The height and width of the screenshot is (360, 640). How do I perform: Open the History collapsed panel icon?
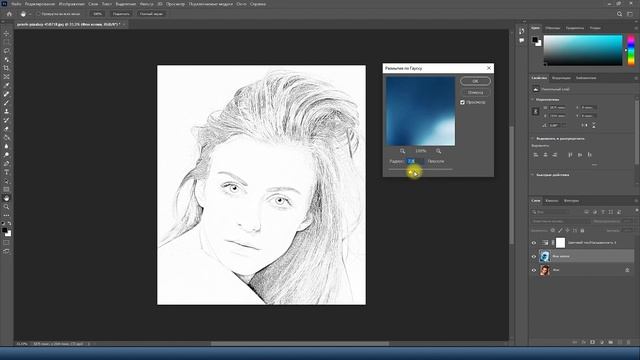(x=522, y=31)
